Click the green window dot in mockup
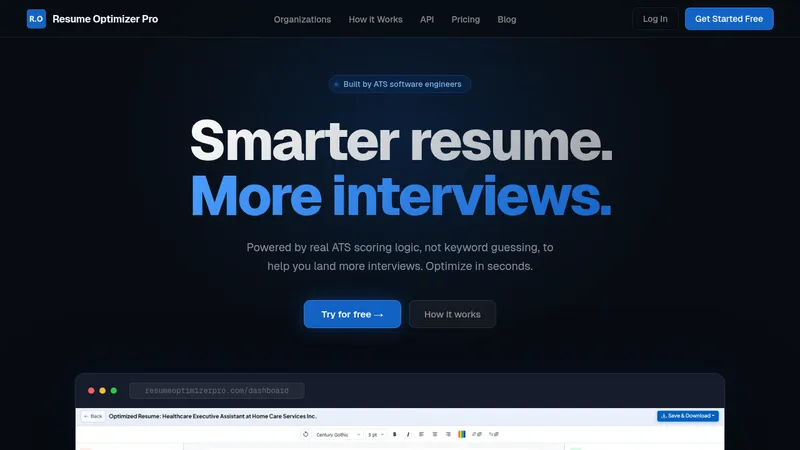Viewport: 800px width, 450px height. pos(114,391)
